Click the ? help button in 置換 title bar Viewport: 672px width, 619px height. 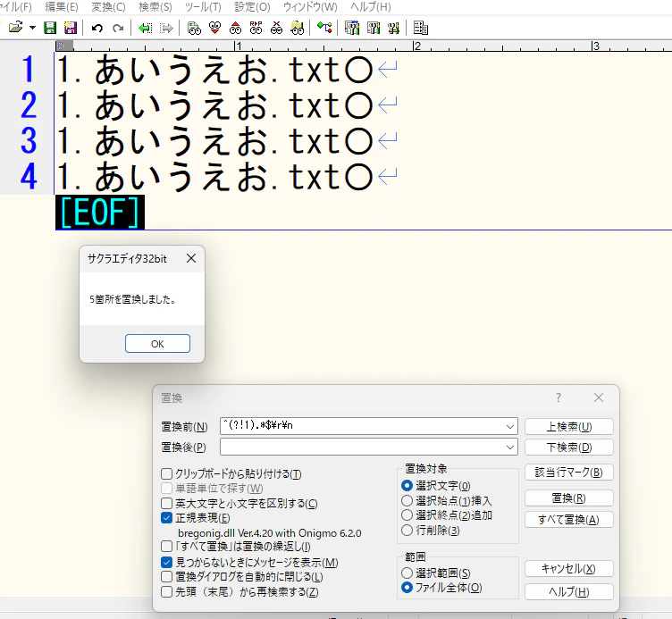point(558,398)
